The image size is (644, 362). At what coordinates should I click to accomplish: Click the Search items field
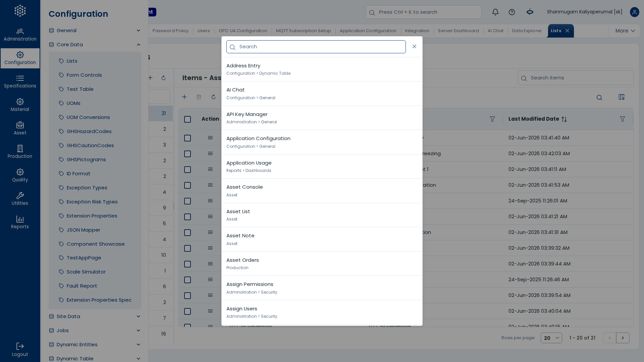click(575, 78)
